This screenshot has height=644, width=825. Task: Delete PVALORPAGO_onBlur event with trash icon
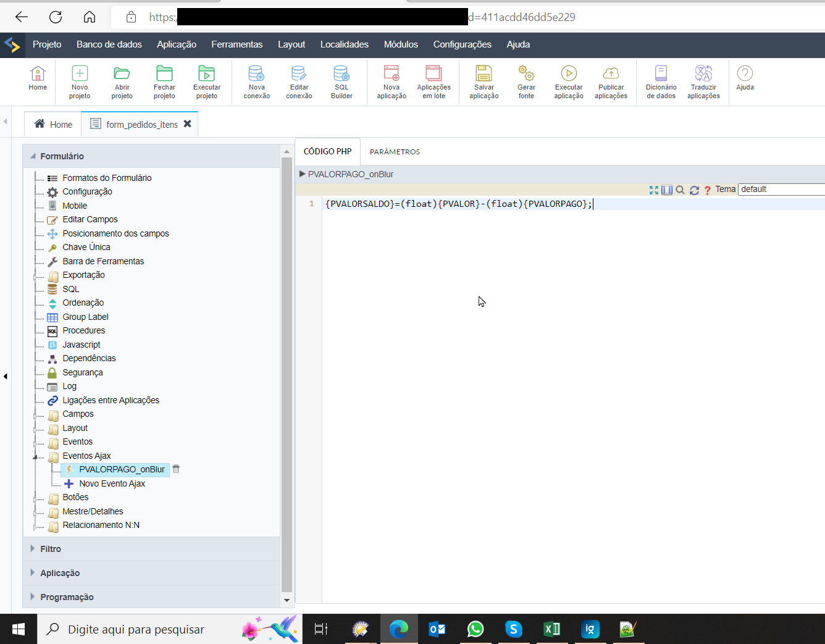point(176,469)
